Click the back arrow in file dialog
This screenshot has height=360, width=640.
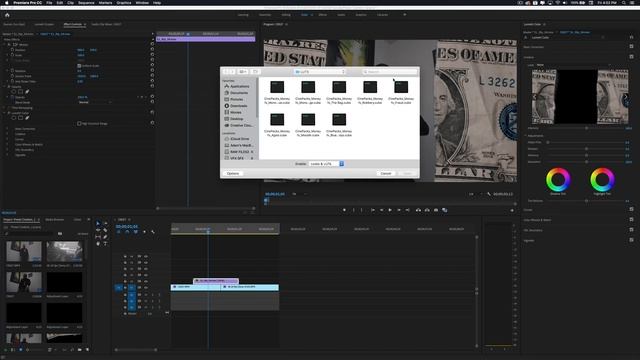tap(226, 72)
